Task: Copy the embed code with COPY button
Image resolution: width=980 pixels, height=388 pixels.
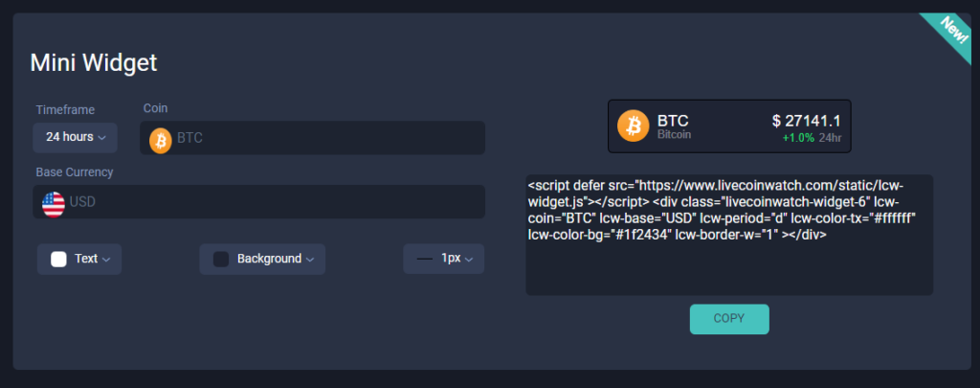Action: click(x=729, y=319)
